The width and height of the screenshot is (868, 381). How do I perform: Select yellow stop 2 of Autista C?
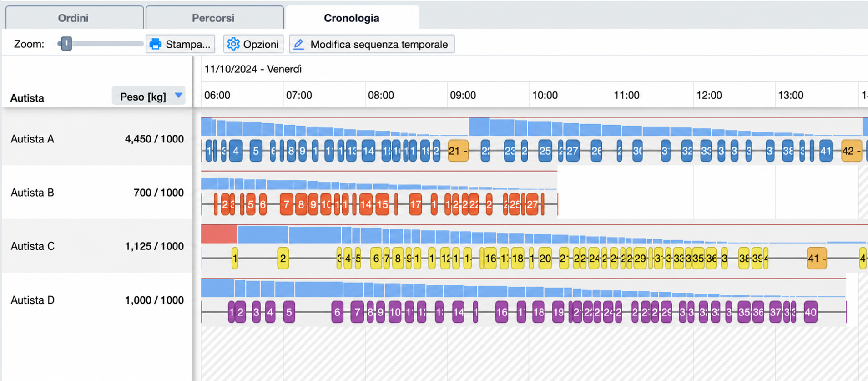283,258
